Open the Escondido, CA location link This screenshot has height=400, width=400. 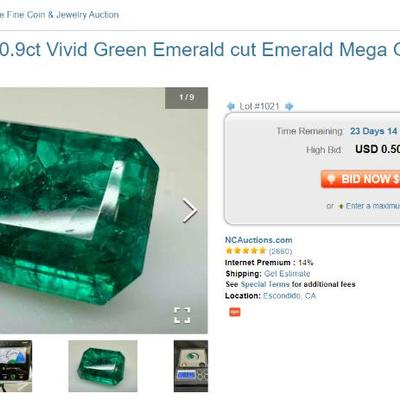[289, 296]
